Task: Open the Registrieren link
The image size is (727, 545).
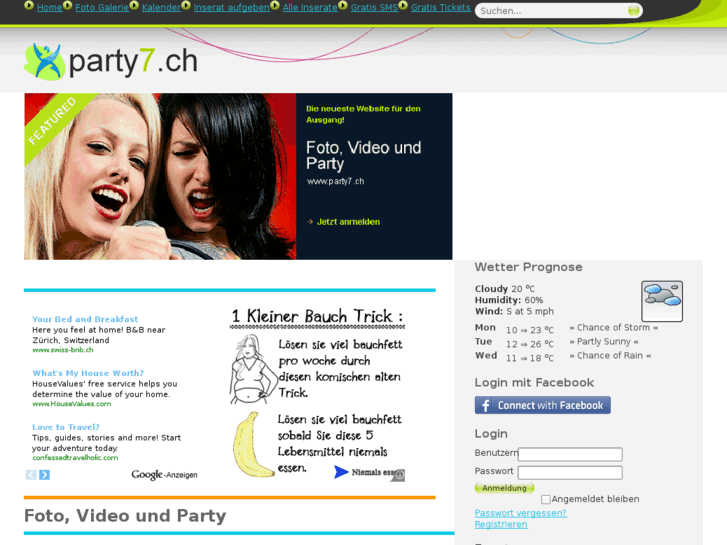Action: 501,524
